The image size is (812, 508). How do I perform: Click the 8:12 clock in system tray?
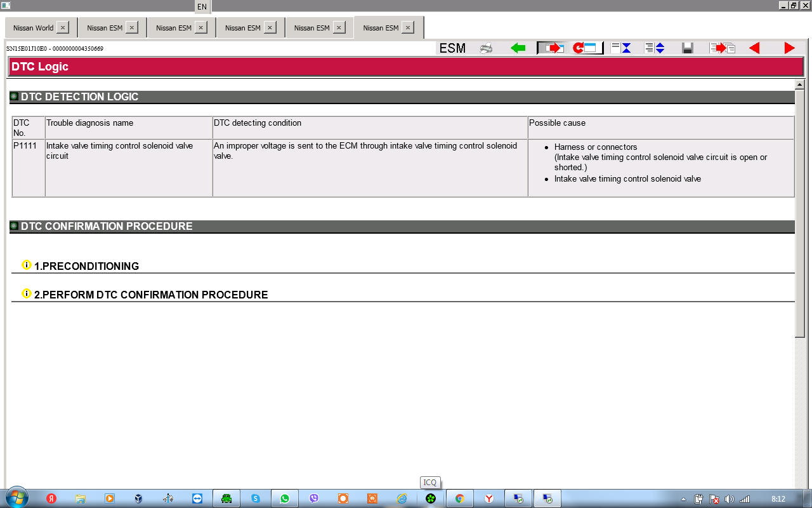pyautogui.click(x=778, y=499)
